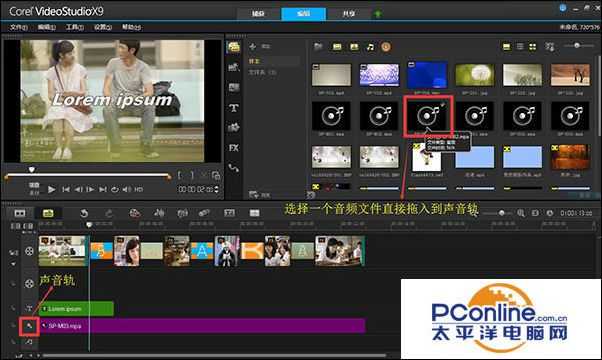Image resolution: width=602 pixels, height=360 pixels.
Task: Toggle HD preview mode
Action: (139, 189)
